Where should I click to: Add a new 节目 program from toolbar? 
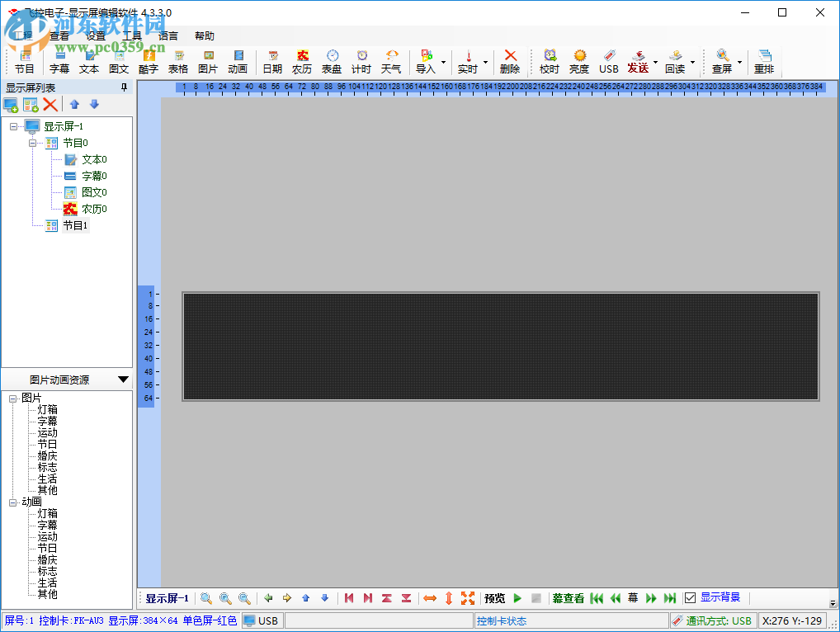25,62
